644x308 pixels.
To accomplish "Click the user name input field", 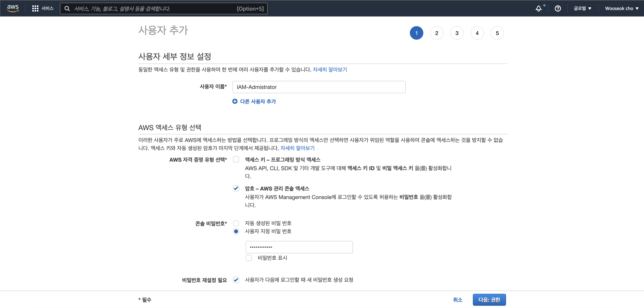I will 319,87.
